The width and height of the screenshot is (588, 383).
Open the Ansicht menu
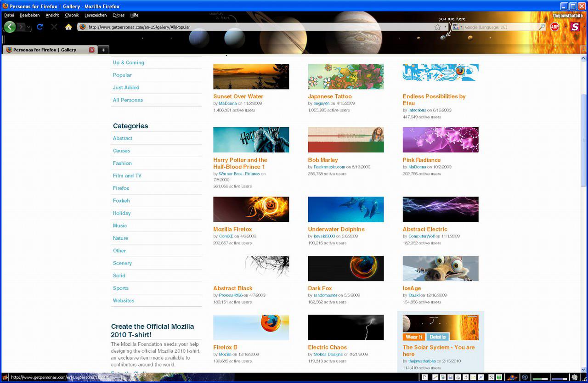coord(52,15)
